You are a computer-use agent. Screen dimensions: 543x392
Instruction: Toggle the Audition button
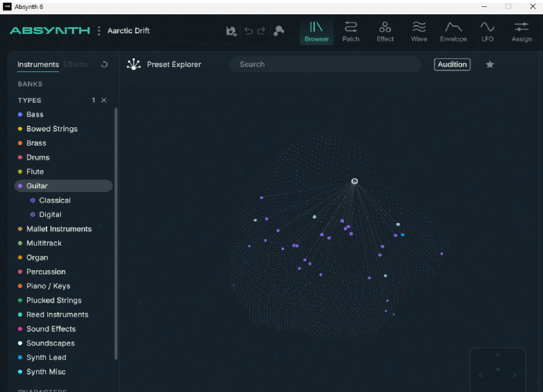click(452, 64)
